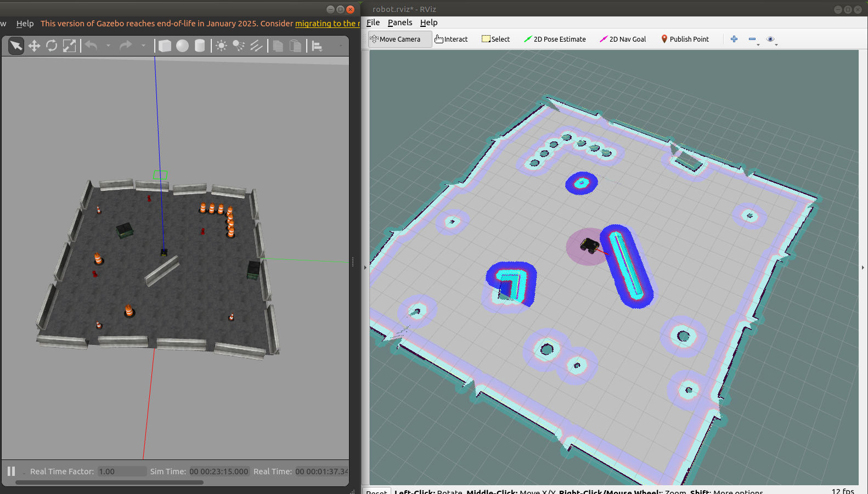Click the grey jersey barrier in Gazebo arena center
This screenshot has height=494, width=868.
coord(162,271)
